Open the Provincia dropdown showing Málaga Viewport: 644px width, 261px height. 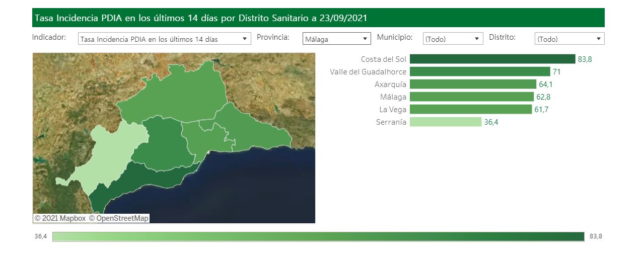coord(336,39)
